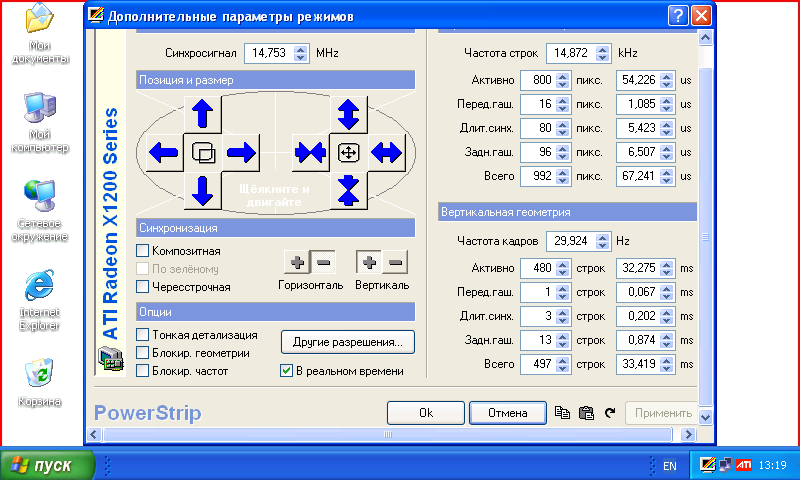Open Другие разрешения dialog
This screenshot has height=480, width=800.
coord(347,342)
